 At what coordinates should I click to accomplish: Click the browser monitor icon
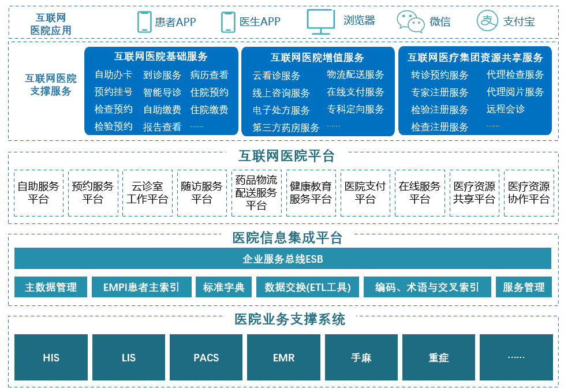tap(321, 21)
